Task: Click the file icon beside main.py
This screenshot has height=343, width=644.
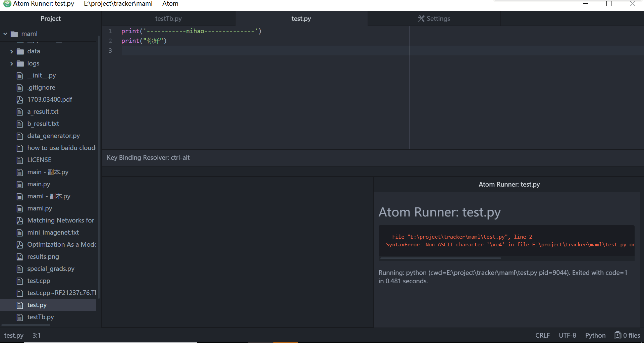Action: (x=20, y=184)
